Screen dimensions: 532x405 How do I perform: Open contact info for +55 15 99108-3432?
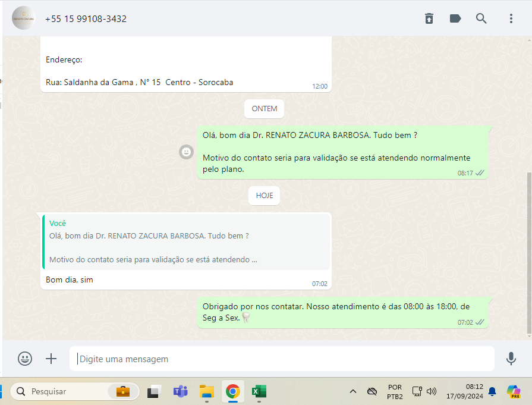point(86,19)
